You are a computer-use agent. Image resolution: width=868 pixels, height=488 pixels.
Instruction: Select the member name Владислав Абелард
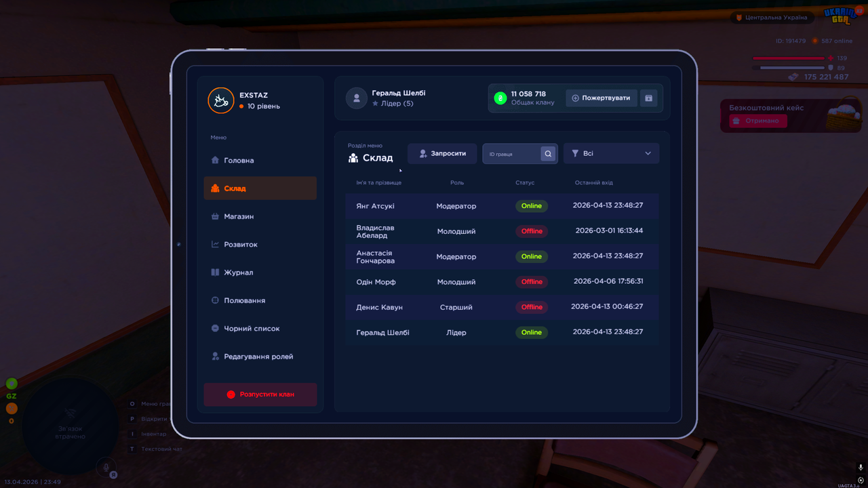pyautogui.click(x=375, y=232)
